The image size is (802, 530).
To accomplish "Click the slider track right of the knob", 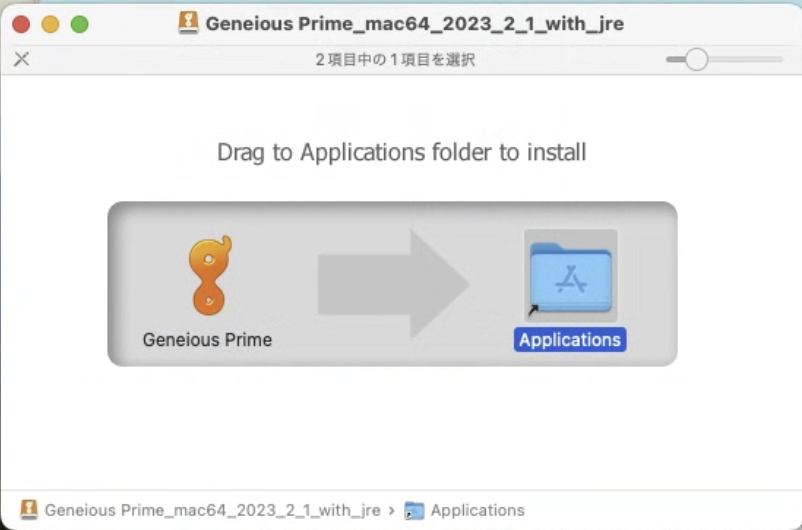I will pyautogui.click(x=745, y=59).
